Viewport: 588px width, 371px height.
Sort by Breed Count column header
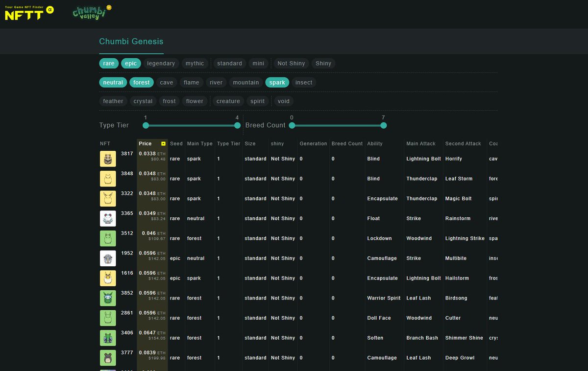click(347, 143)
